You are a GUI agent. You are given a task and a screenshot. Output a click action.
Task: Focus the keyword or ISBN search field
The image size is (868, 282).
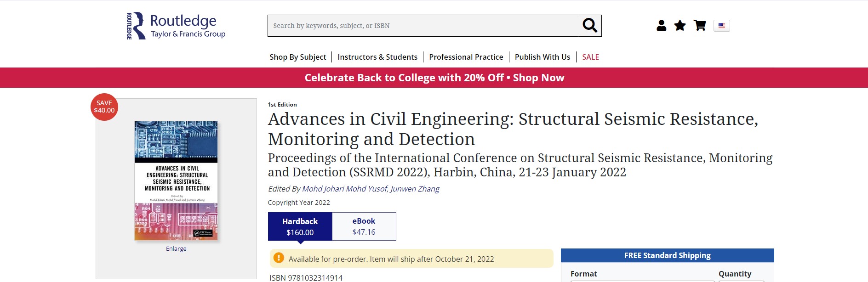pos(423,26)
